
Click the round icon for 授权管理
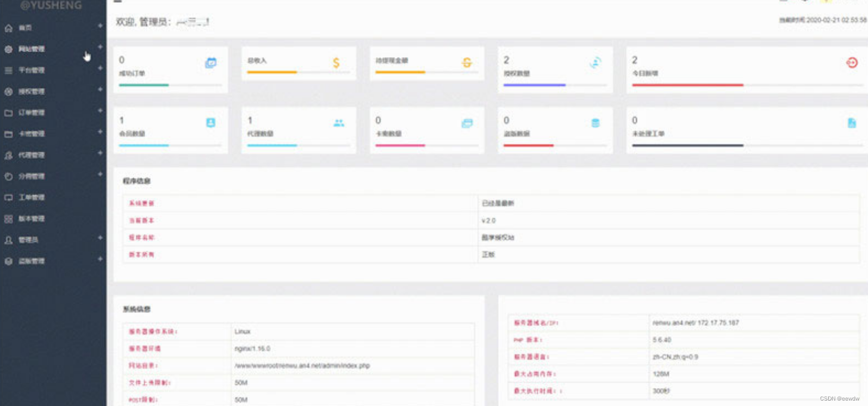coord(9,91)
